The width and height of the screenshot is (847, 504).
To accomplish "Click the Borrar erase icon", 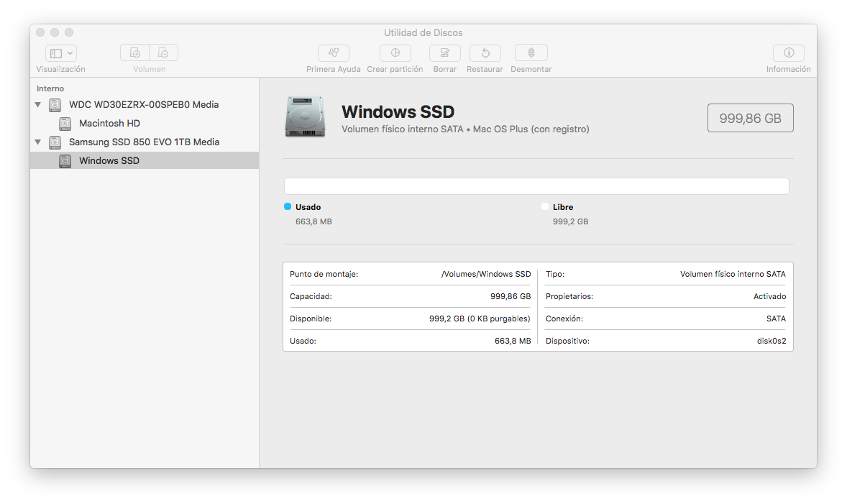I will [x=444, y=53].
